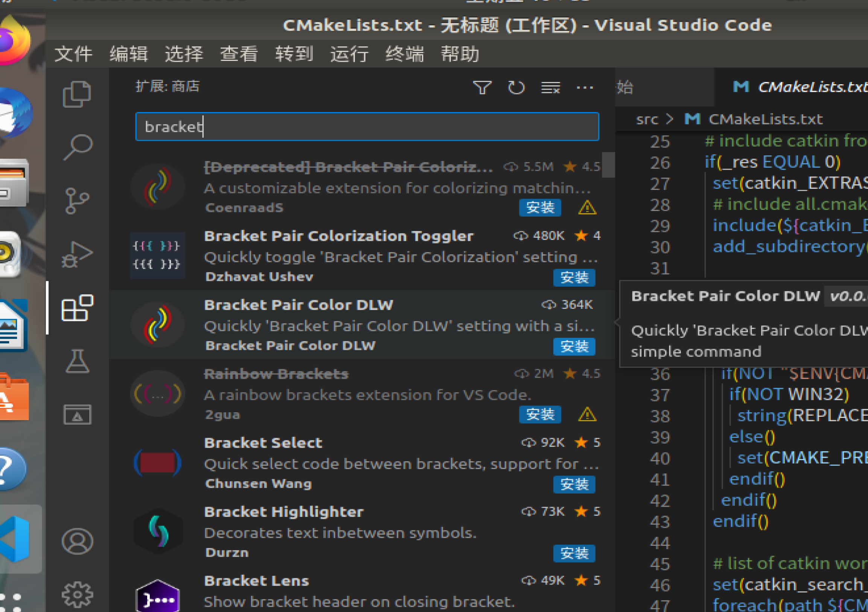Install Rainbow Brackets extension
Screen dimensions: 868x612
pos(540,415)
